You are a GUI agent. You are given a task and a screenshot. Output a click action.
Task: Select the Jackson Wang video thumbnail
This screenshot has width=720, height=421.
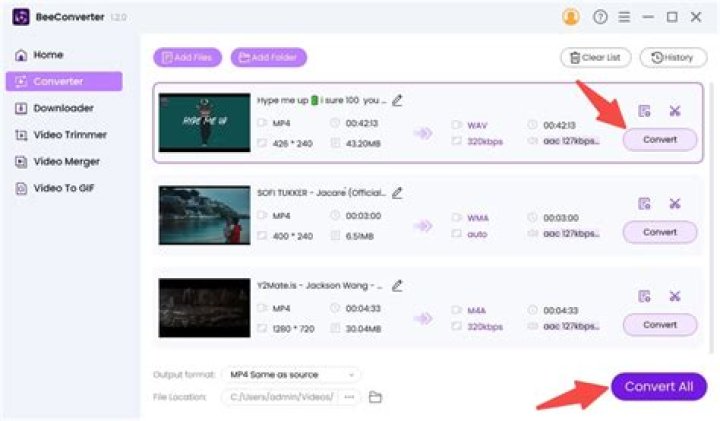pos(204,308)
